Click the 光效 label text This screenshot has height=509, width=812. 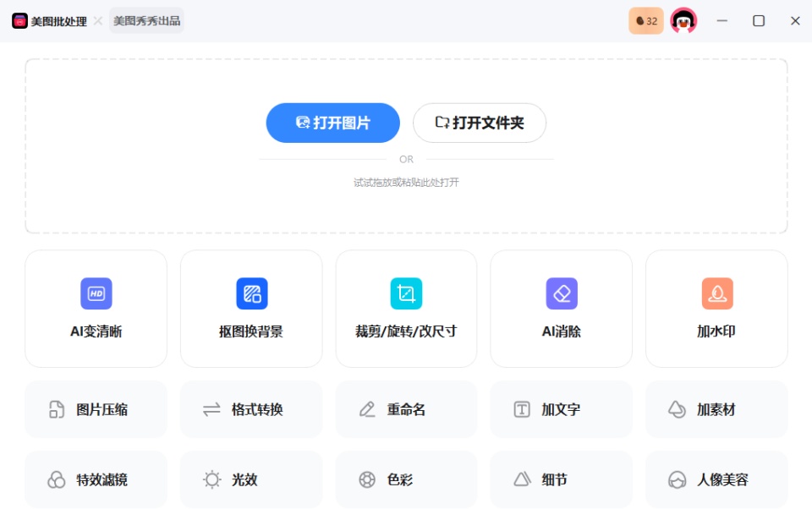(244, 479)
